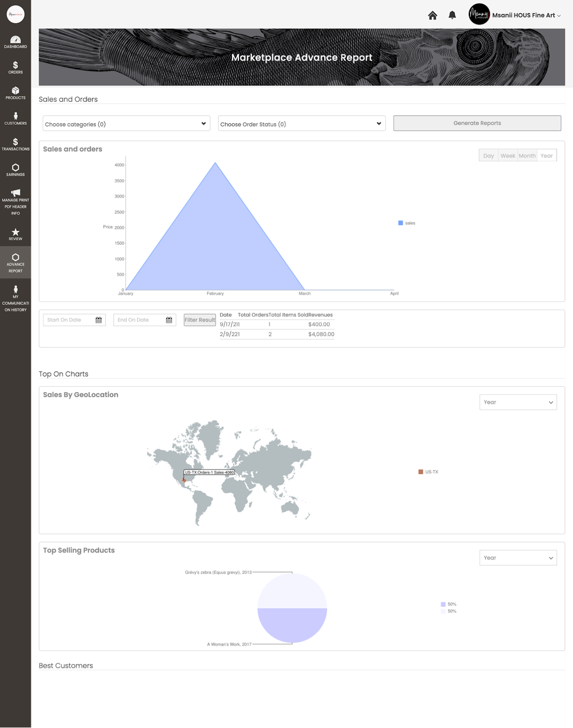
Task: Click Grévy's zebra pie chart label
Action: (218, 572)
